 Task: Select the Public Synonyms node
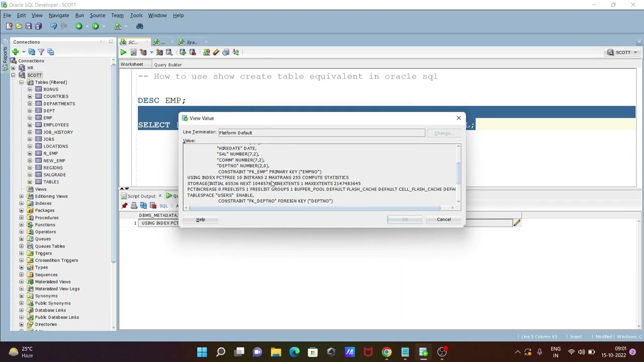coord(53,303)
